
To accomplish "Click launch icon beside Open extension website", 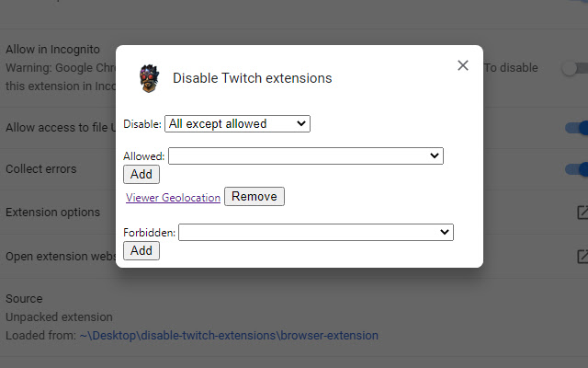I will pos(582,256).
